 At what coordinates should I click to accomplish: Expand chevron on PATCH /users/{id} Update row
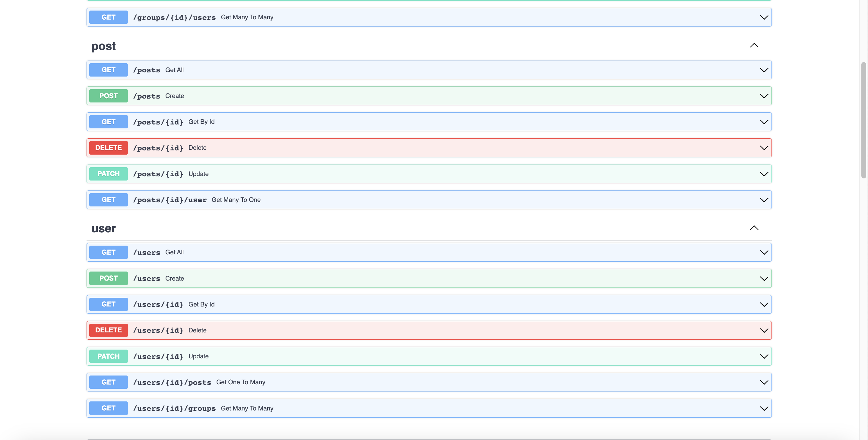coord(764,357)
